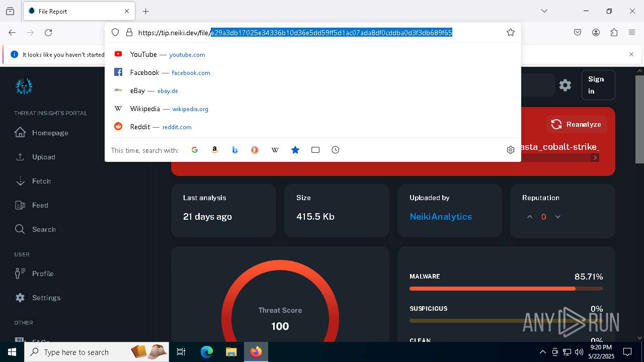Select Facebook suggestion
Viewport: 644px width, 362px height.
coord(312,72)
